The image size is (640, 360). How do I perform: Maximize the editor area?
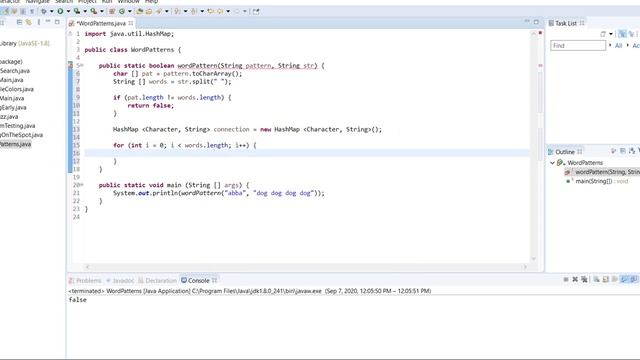536,22
